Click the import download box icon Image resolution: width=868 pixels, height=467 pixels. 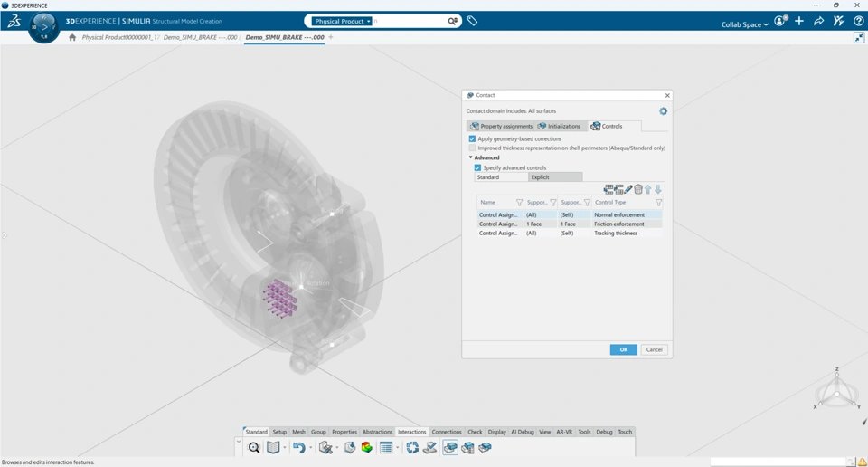349,448
